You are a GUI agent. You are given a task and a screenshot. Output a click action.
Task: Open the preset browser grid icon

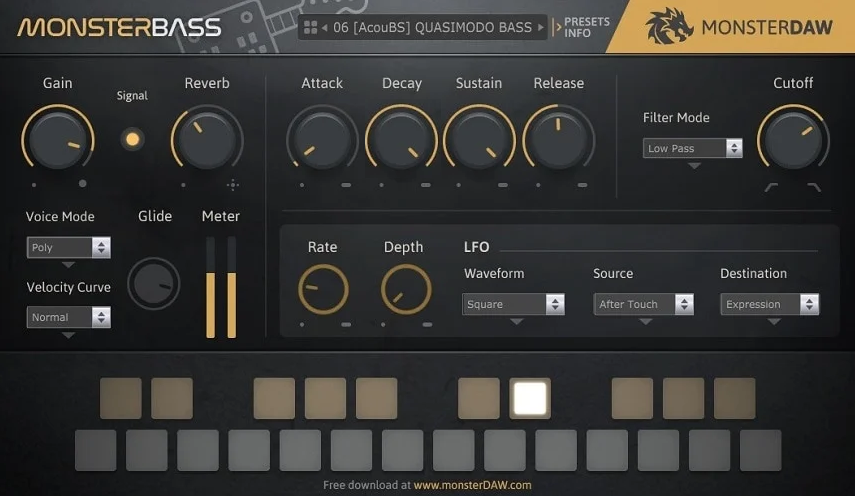click(310, 27)
